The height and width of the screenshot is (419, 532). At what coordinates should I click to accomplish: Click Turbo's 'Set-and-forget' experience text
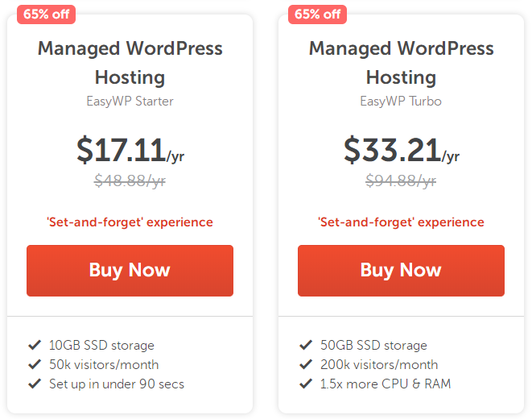point(401,222)
